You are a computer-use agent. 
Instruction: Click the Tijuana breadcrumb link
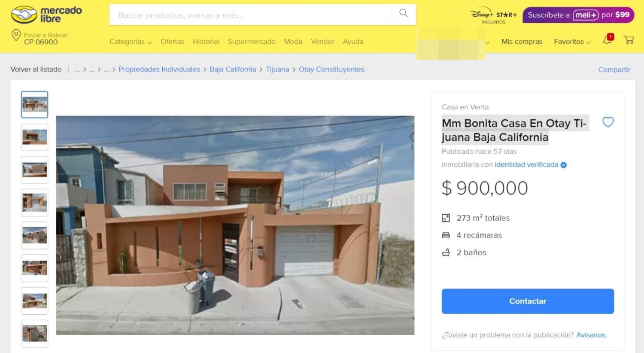pyautogui.click(x=277, y=69)
